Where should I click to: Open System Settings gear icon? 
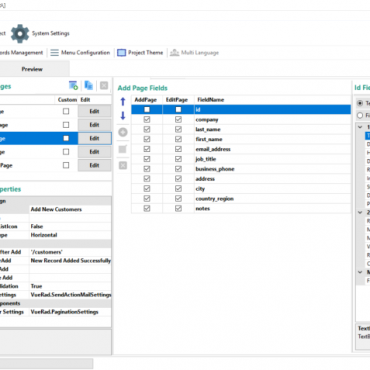pyautogui.click(x=20, y=33)
